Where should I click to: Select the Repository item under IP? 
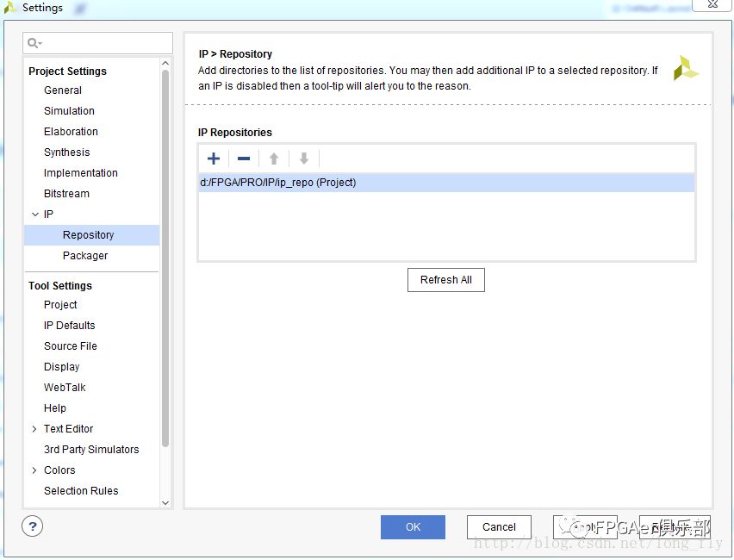point(91,235)
